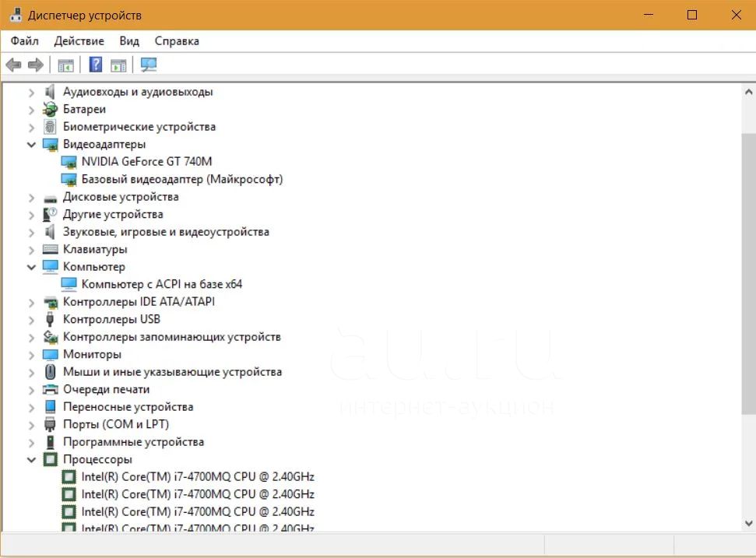Click the speaker icon for Аудиовходы и аудиовыходы

(x=50, y=92)
